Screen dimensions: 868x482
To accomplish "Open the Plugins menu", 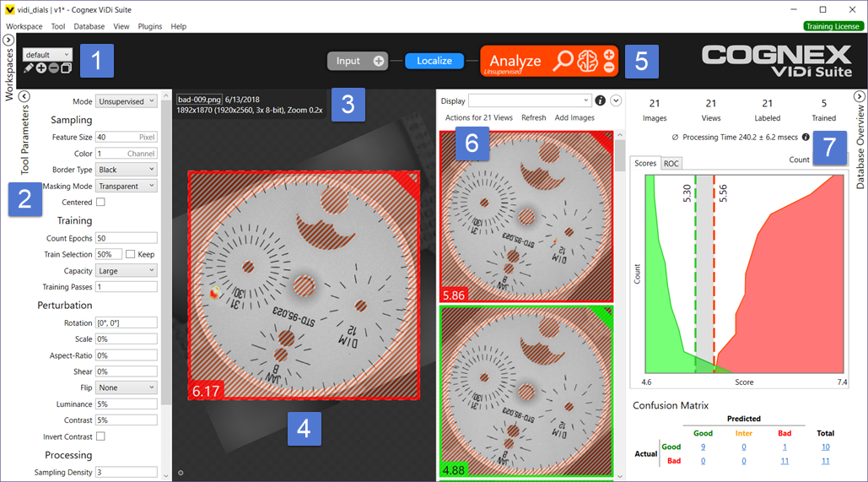I will pyautogui.click(x=150, y=26).
